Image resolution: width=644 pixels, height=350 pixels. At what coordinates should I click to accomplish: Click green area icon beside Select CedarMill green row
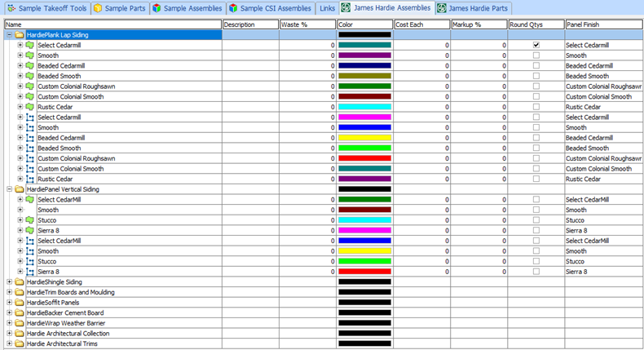pos(29,199)
